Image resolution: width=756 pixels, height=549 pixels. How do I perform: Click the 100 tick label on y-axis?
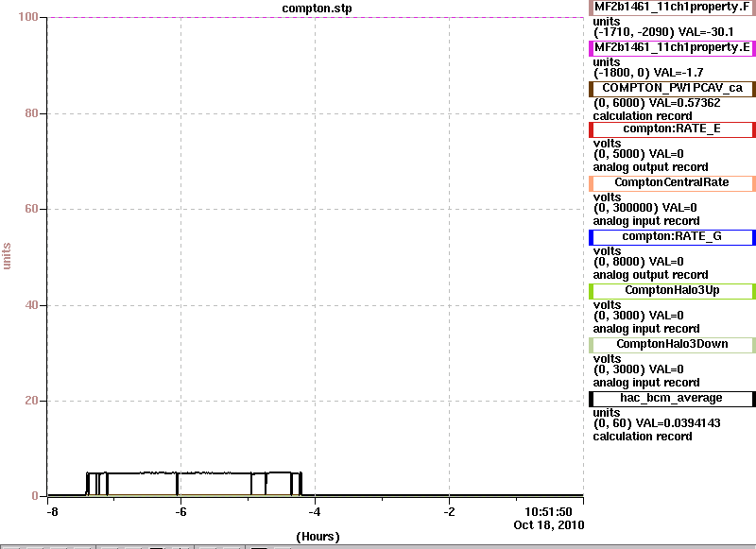[28, 17]
